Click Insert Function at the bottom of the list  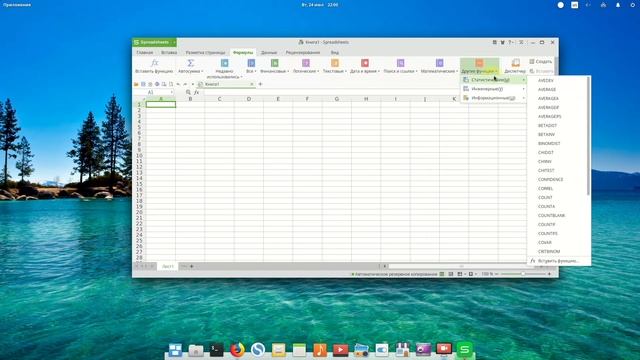[558, 261]
